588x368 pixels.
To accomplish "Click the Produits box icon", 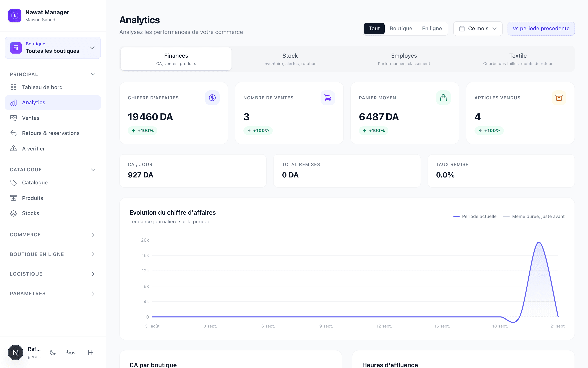I will [13, 198].
